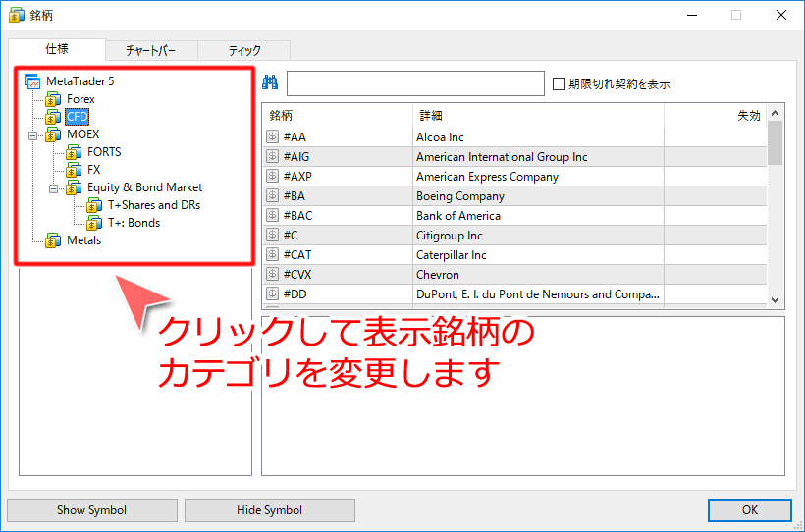Screen dimensions: 805x532
Task: Click the Hide Symbol button
Action: (270, 510)
